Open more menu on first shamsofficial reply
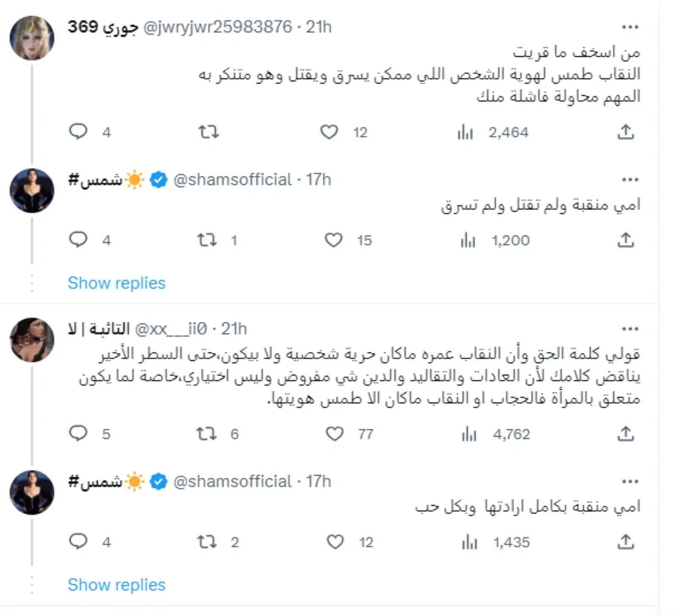 pos(630,180)
